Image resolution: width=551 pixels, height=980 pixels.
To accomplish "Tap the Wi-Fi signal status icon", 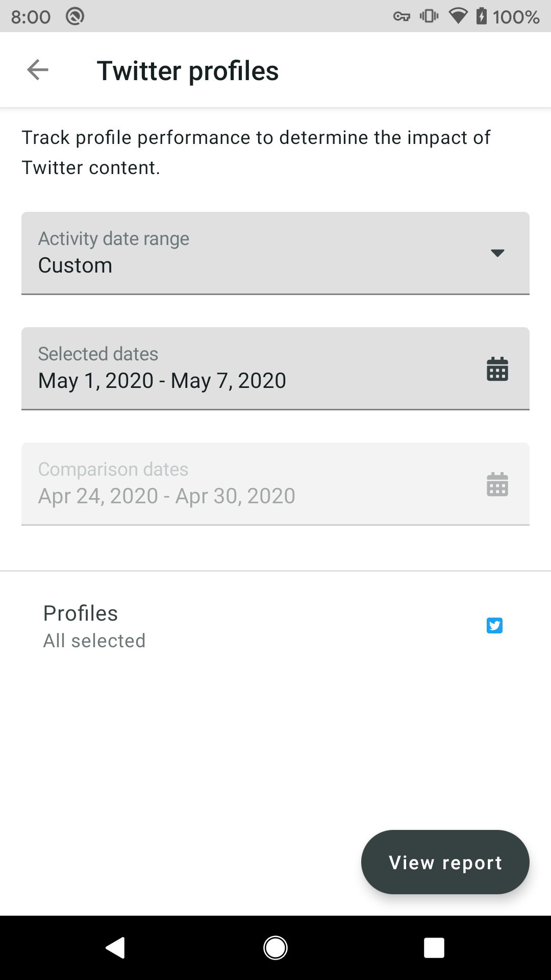I will tap(458, 16).
